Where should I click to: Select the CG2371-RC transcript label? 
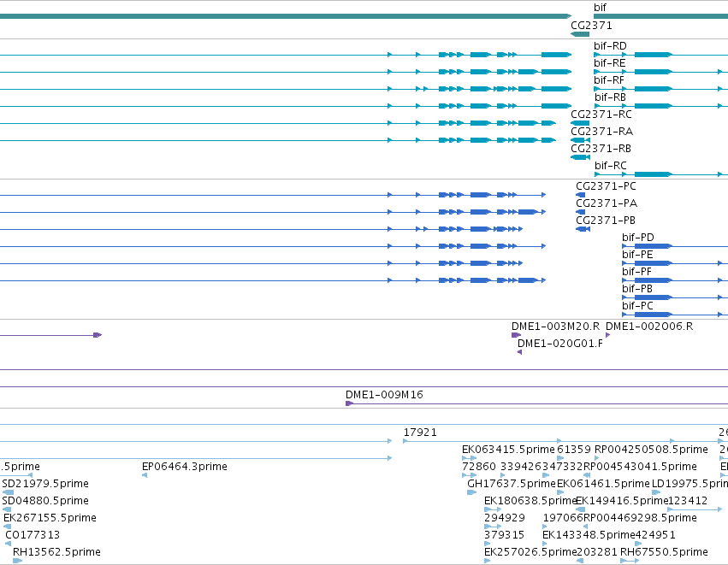pyautogui.click(x=601, y=115)
